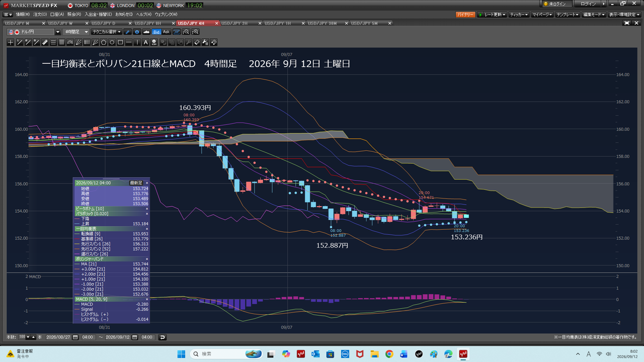The image size is (644, 362).
Task: Open the ドル/円 currency pair dropdown
Action: 58,32
